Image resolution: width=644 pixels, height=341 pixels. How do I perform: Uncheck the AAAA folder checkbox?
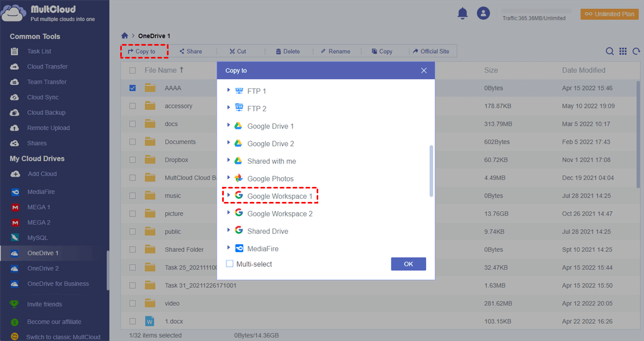133,88
